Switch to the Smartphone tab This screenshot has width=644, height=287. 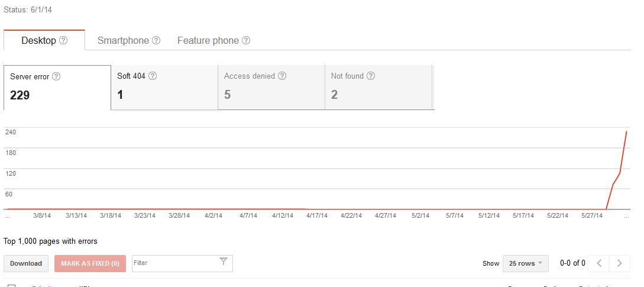pyautogui.click(x=123, y=41)
